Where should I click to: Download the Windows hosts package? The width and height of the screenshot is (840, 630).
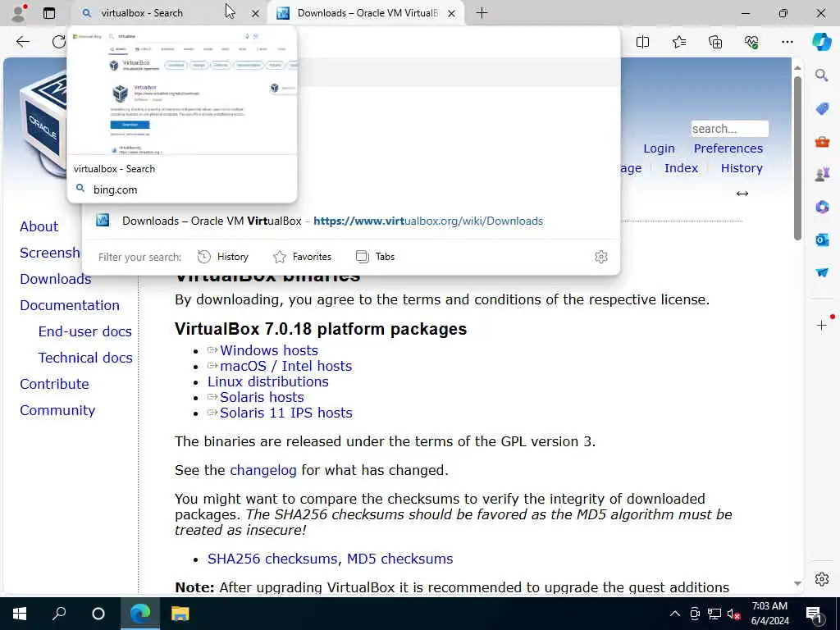tap(269, 350)
